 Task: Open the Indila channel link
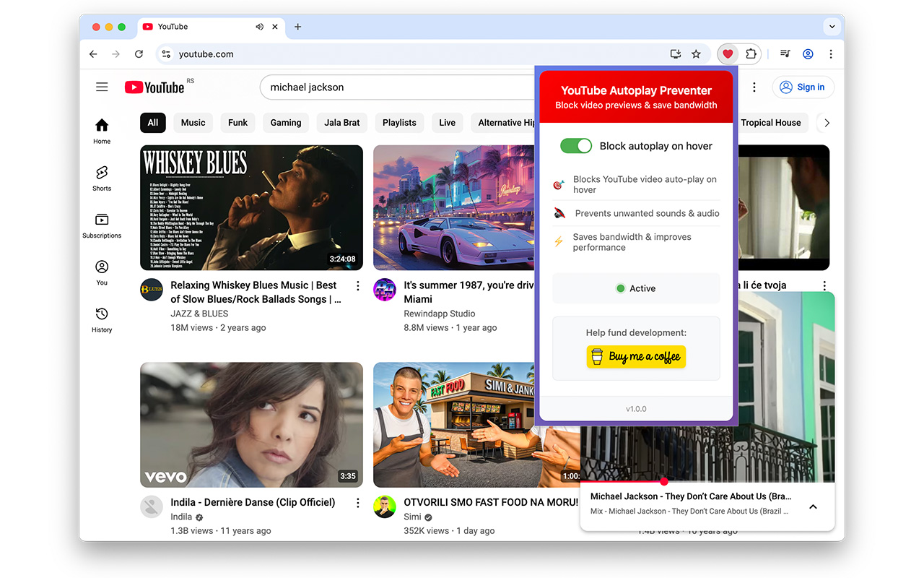[x=181, y=517]
